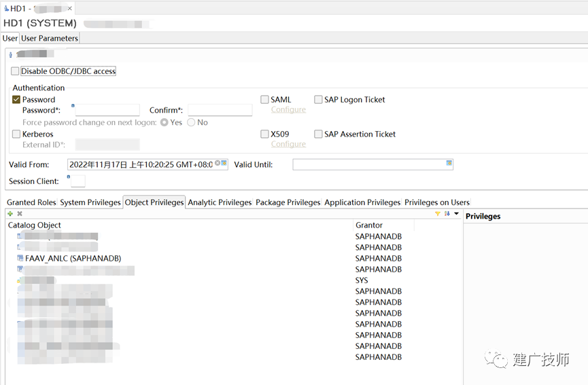Screen dimensions: 588x385
Task: Click the Confirm password field
Action: pyautogui.click(x=220, y=110)
